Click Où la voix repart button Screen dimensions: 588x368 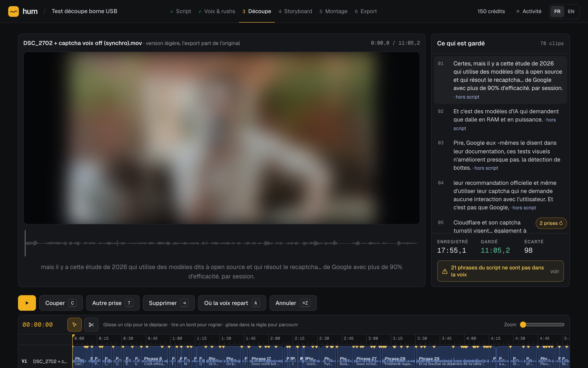[x=232, y=303]
